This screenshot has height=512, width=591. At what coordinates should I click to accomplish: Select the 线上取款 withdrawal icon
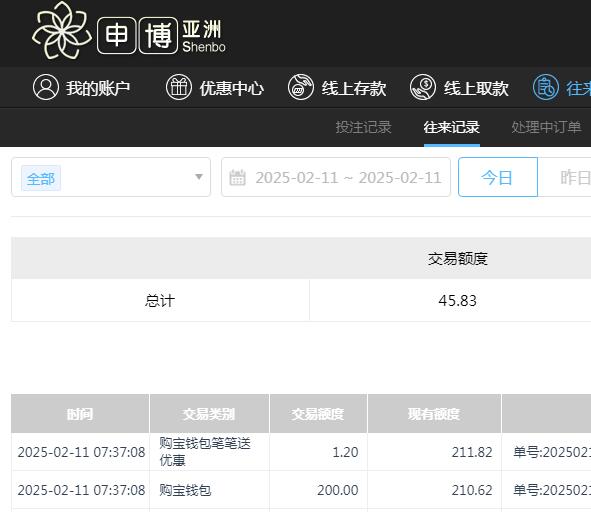click(x=423, y=87)
